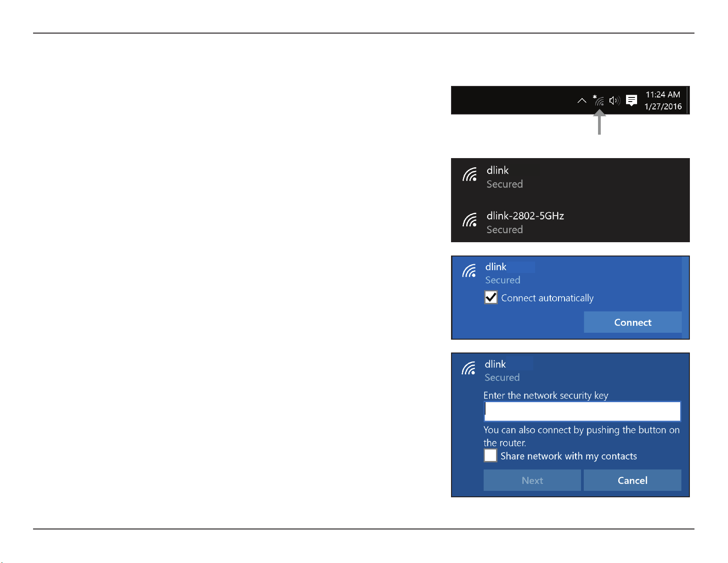Show hidden icons with the tray chevron
Viewport: 728px width, 563px height.
tap(582, 100)
